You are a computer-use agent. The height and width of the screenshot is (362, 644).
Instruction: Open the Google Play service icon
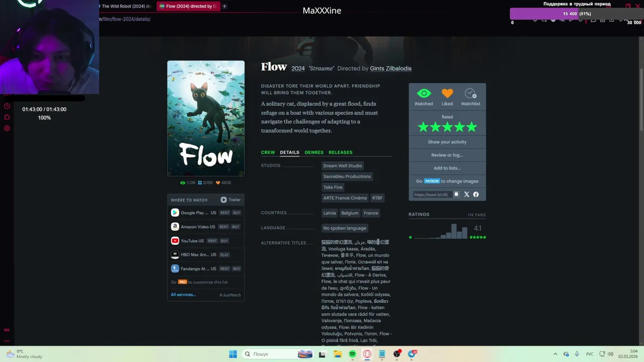175,213
